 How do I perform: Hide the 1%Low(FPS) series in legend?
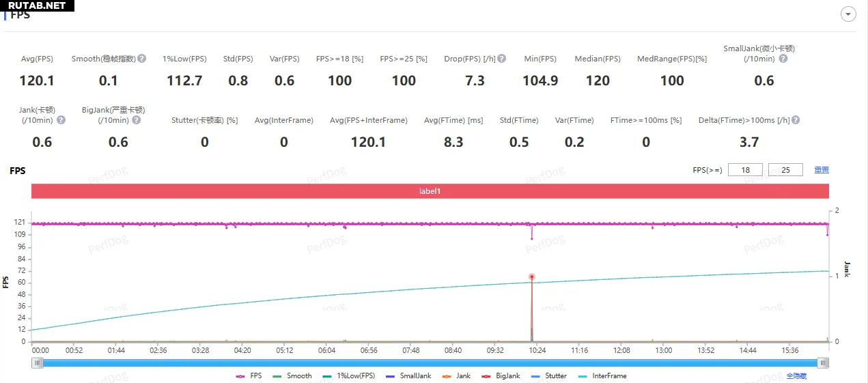click(x=348, y=375)
